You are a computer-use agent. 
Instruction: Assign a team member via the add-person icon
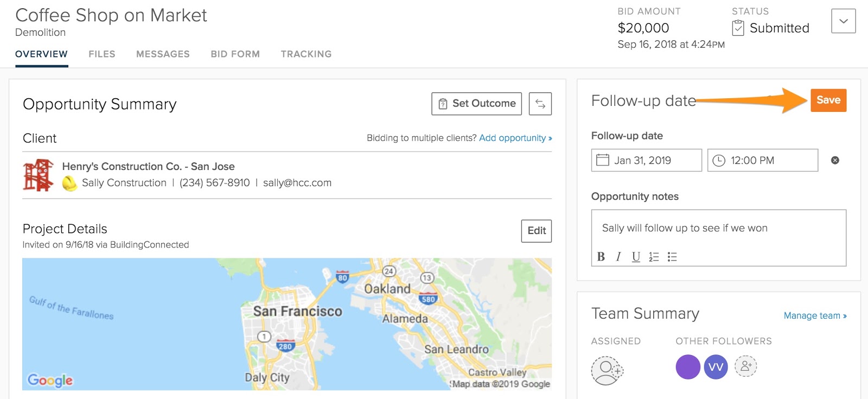point(607,370)
